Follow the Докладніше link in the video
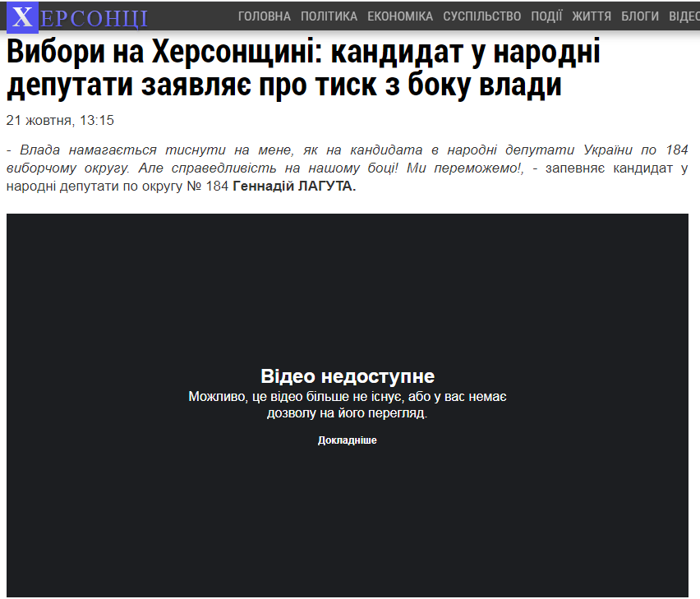Screen dimensions: 700x599 (347, 440)
